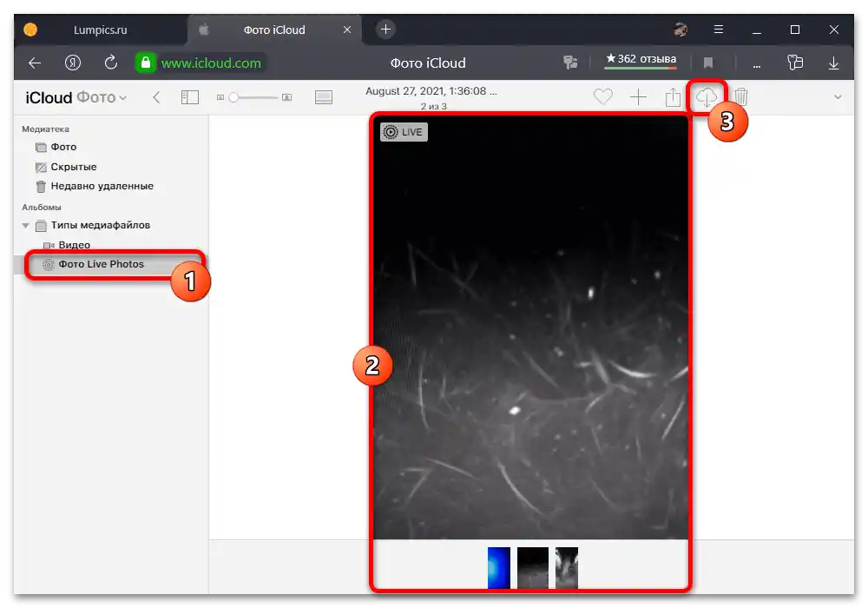This screenshot has width=868, height=608.
Task: Click the large-thumbnail zoom-in icon
Action: click(x=286, y=97)
